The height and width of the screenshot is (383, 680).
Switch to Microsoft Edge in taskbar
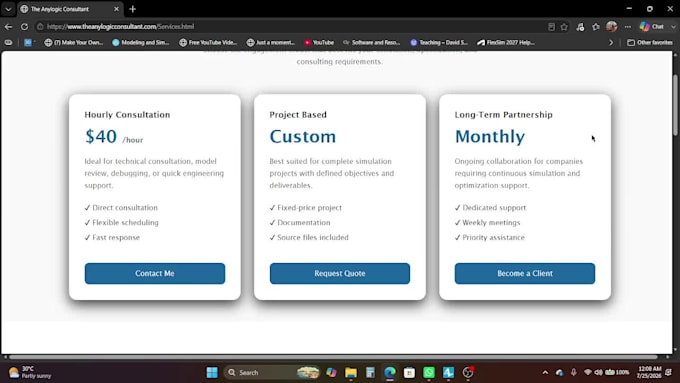click(390, 372)
